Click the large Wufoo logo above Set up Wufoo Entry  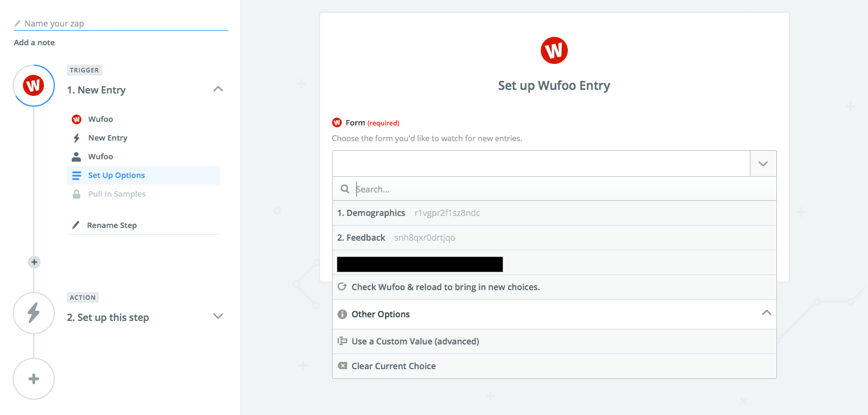point(555,50)
